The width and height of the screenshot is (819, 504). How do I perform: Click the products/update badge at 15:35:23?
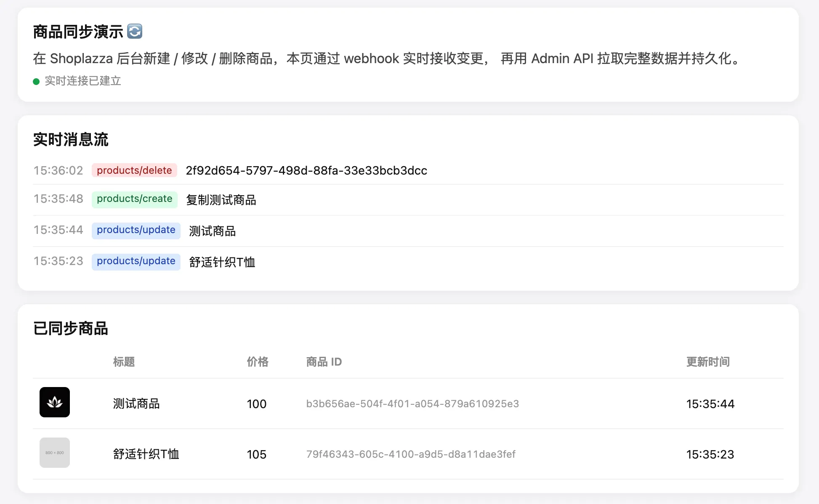coord(136,261)
